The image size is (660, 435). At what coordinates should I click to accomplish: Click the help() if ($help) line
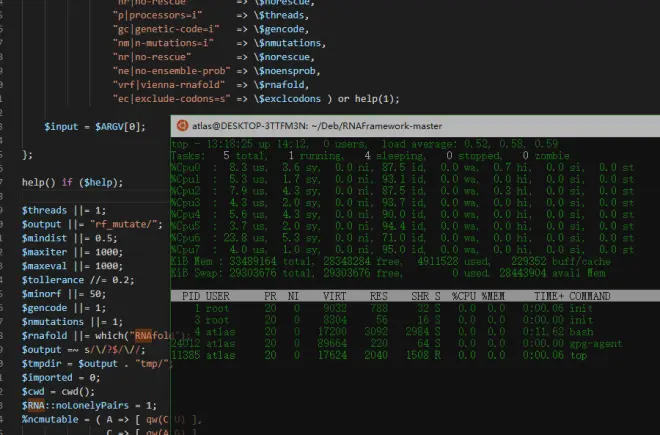pyautogui.click(x=72, y=182)
